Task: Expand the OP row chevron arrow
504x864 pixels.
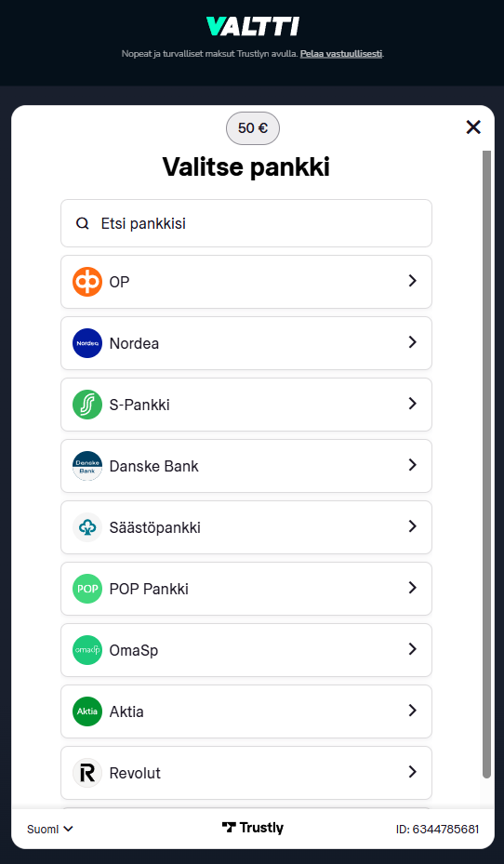Action: (x=412, y=281)
